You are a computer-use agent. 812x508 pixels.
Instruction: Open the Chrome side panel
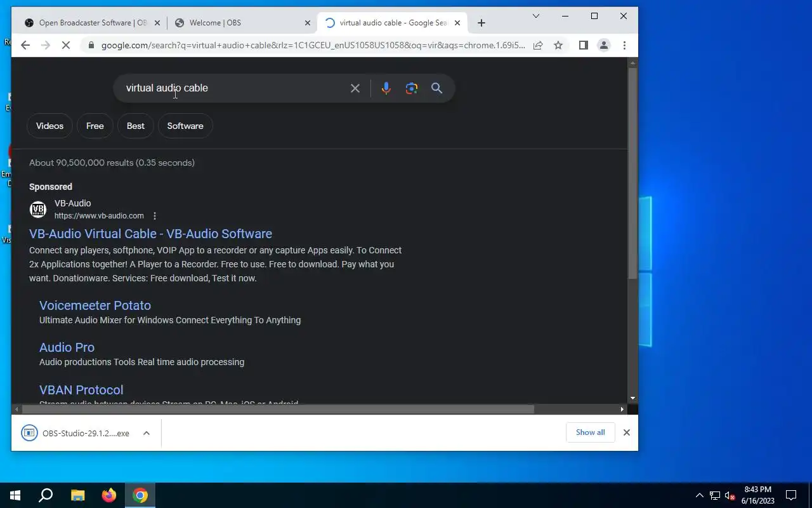click(x=584, y=45)
